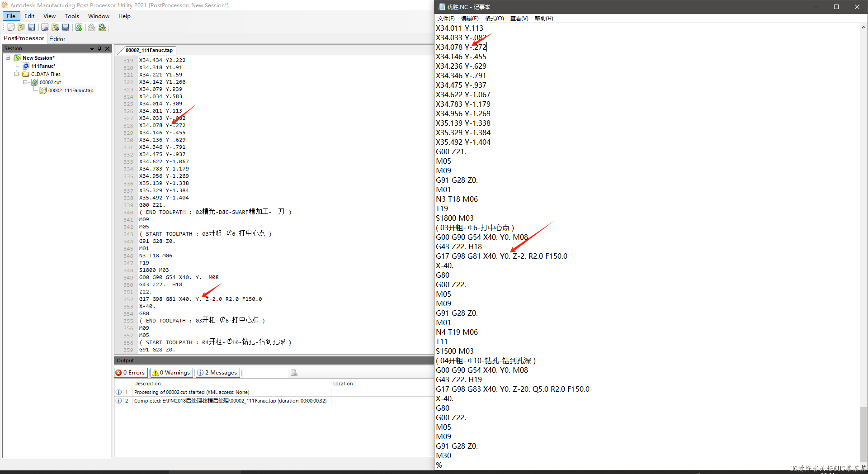Click line 'G17 G98 G81 X40. Y0. Z-2.' in Notepad

click(x=501, y=256)
